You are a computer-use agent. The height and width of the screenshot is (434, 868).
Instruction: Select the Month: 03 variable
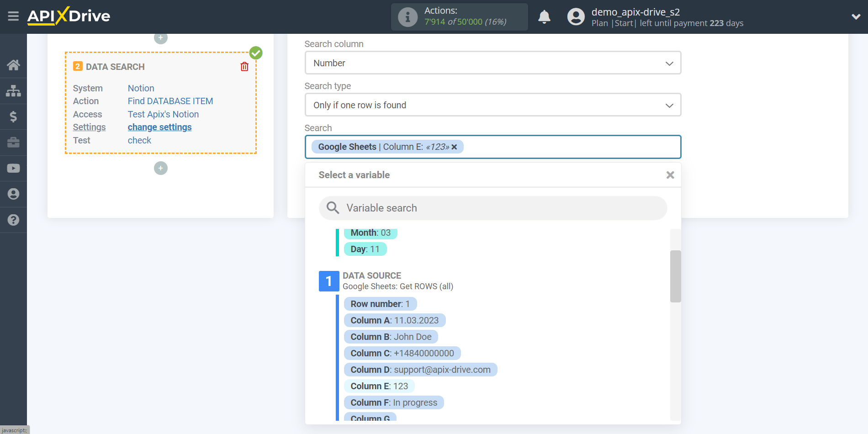pyautogui.click(x=370, y=233)
